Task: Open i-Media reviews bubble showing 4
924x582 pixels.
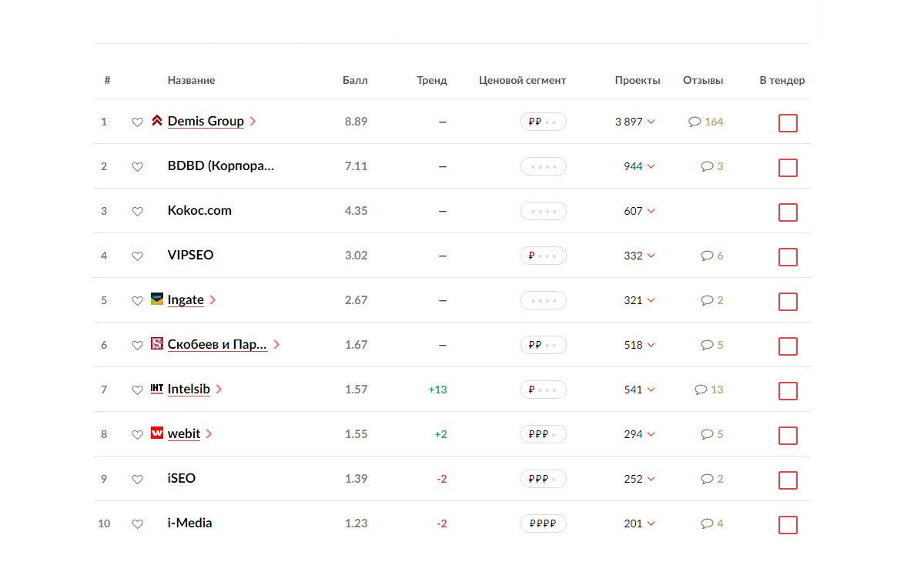Action: (712, 523)
